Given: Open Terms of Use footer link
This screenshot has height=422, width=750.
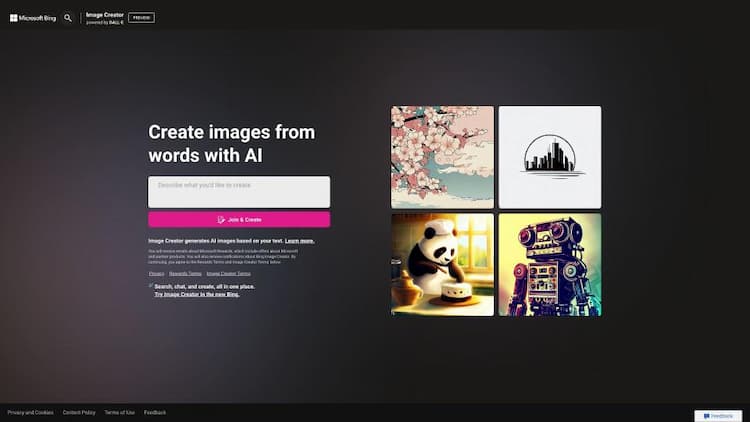Looking at the screenshot, I should coord(120,412).
